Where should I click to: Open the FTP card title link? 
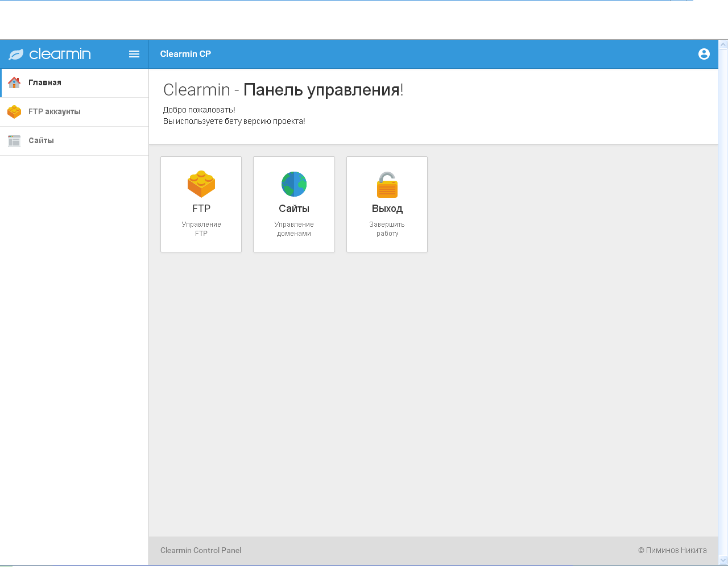point(201,209)
